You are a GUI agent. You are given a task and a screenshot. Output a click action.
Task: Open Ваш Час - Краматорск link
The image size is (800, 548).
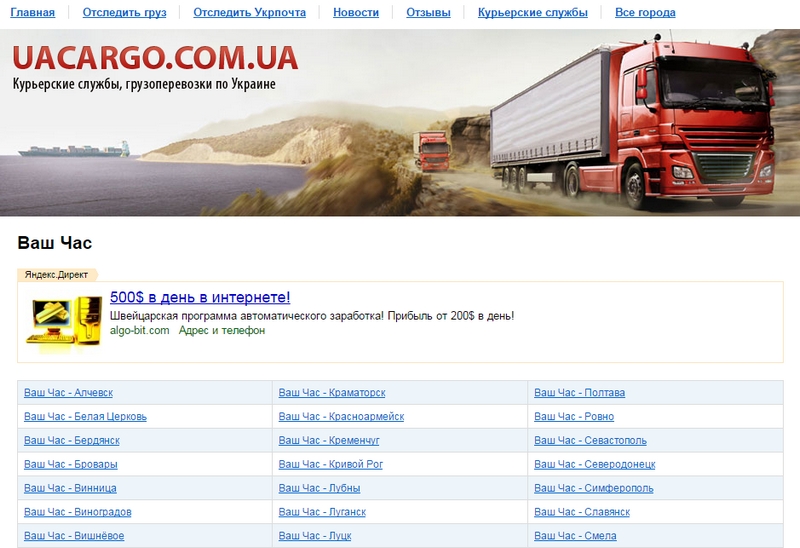tap(332, 392)
